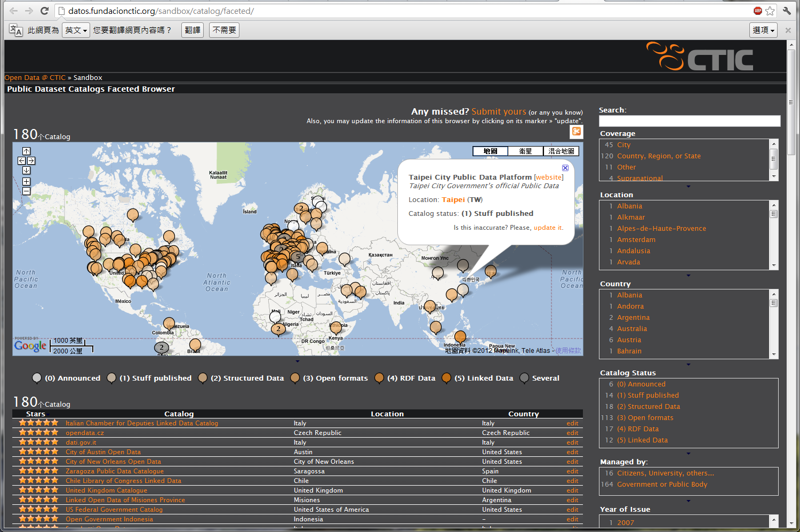This screenshot has width=800, height=532.
Task: Pan the map right
Action: tap(31, 160)
